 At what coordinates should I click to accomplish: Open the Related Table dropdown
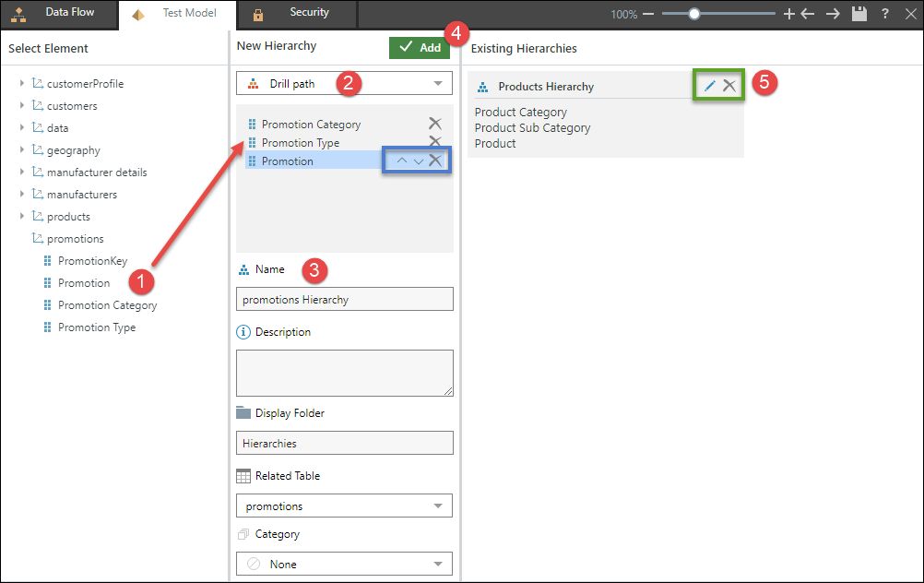[x=344, y=506]
